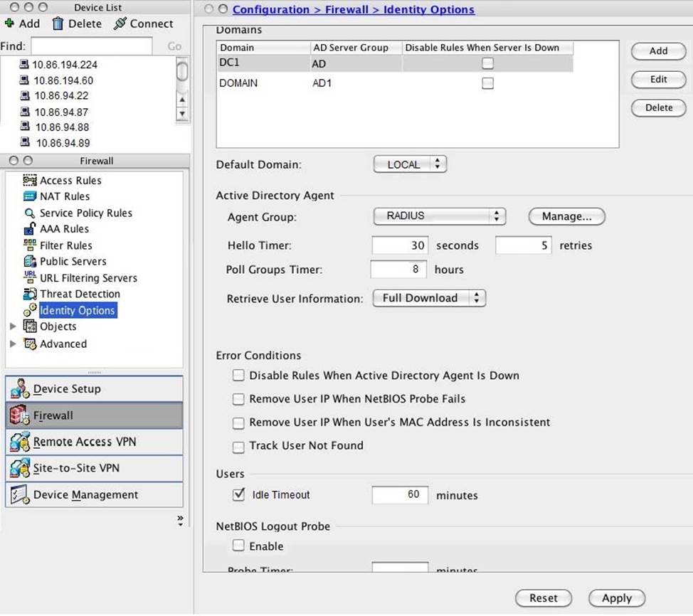Click the Add device plus icon
Viewport: 693px width, 616px height.
(x=9, y=23)
